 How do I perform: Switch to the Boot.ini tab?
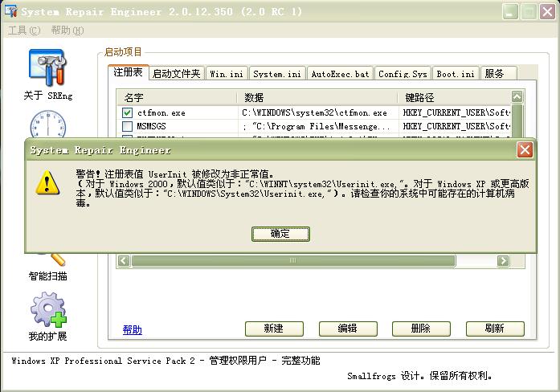(456, 74)
